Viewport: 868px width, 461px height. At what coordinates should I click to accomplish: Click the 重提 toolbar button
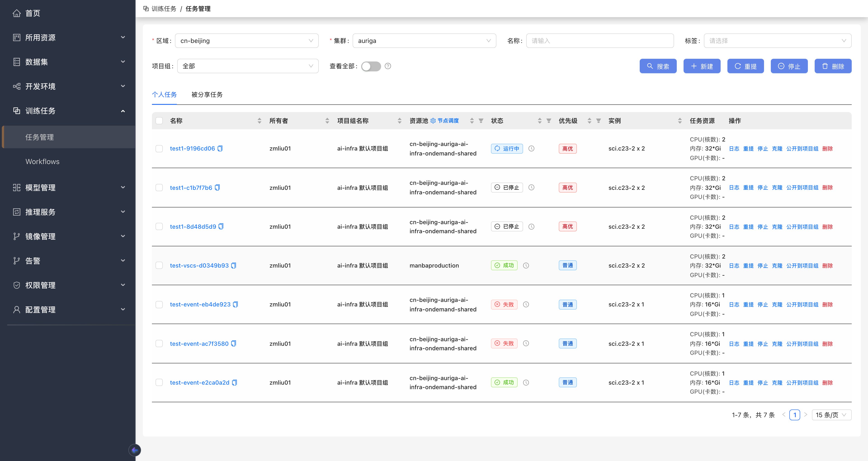(745, 66)
